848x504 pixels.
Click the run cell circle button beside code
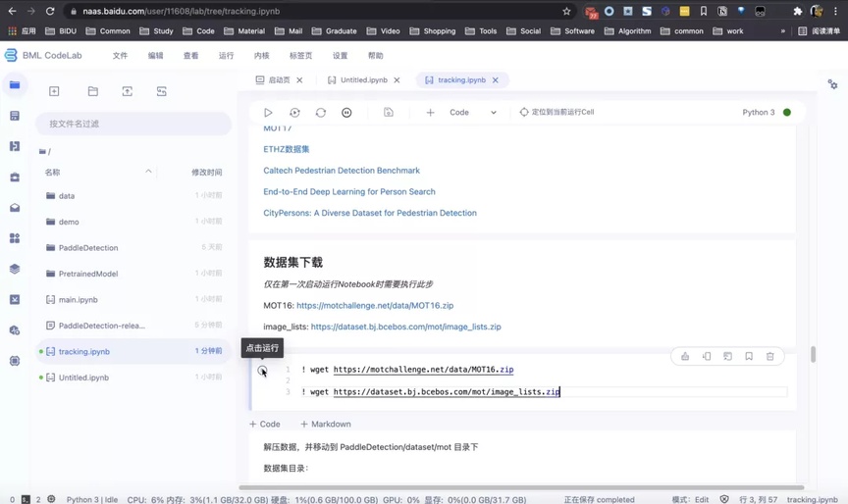[262, 370]
